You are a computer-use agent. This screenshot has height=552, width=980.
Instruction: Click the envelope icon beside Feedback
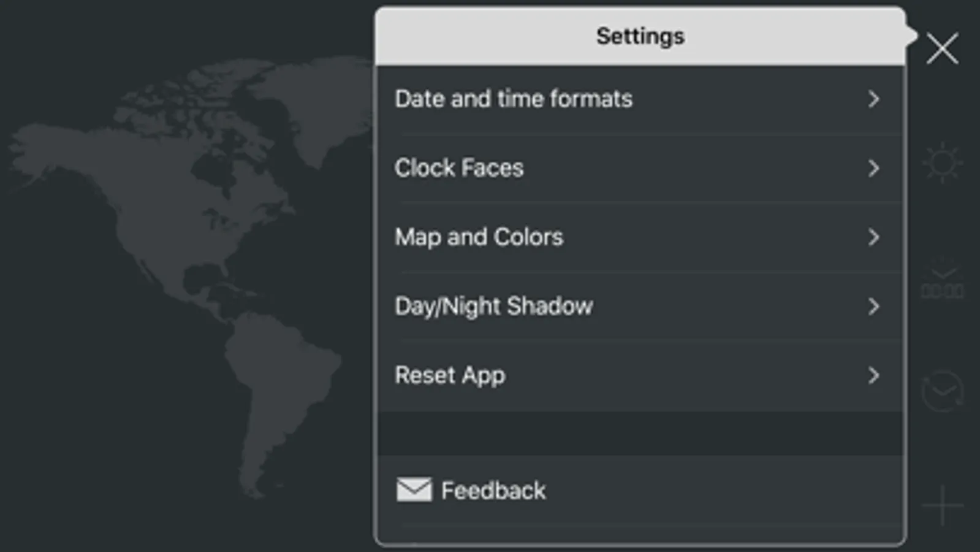(414, 490)
